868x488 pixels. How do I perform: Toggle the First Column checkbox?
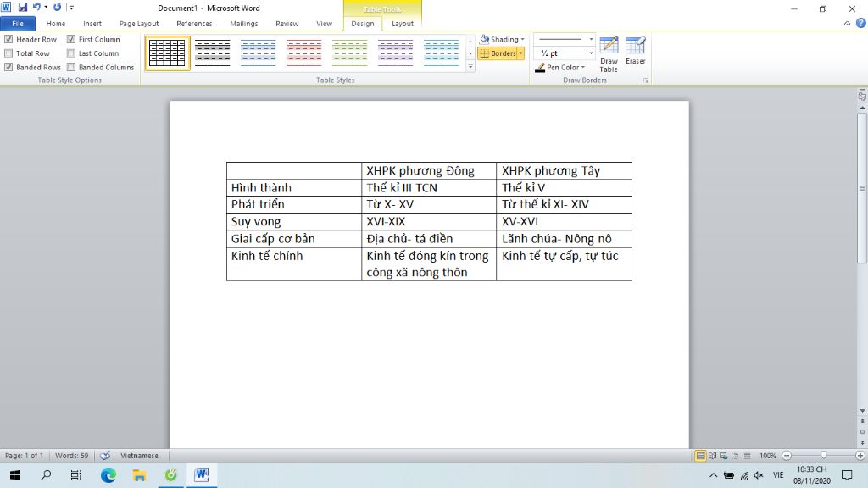(71, 39)
